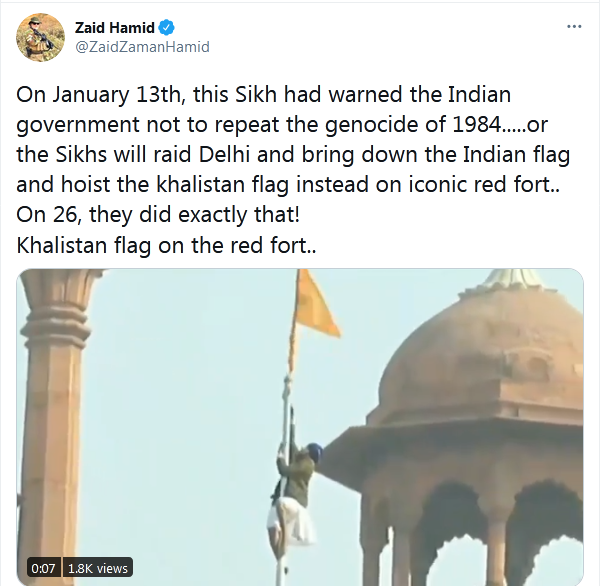Visit the @ZaidZamanHamid handle
This screenshot has width=600, height=586.
[x=142, y=47]
